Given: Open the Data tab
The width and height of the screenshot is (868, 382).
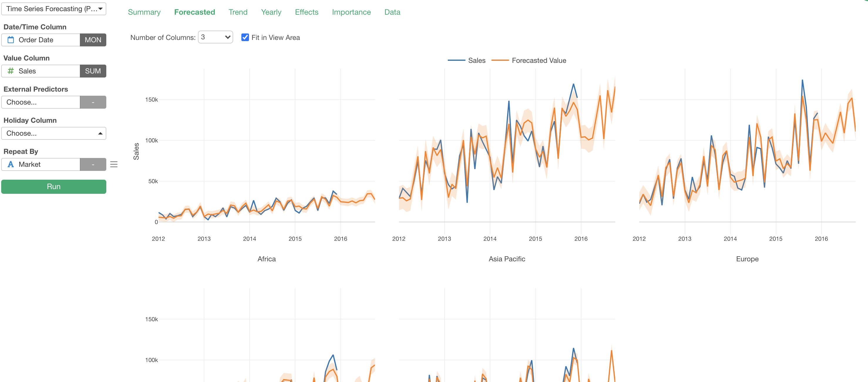Looking at the screenshot, I should click(x=392, y=12).
